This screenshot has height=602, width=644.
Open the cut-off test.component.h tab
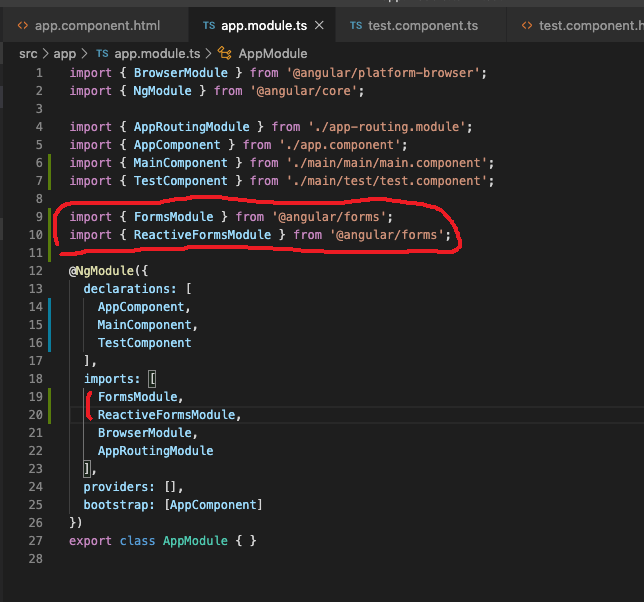575,25
